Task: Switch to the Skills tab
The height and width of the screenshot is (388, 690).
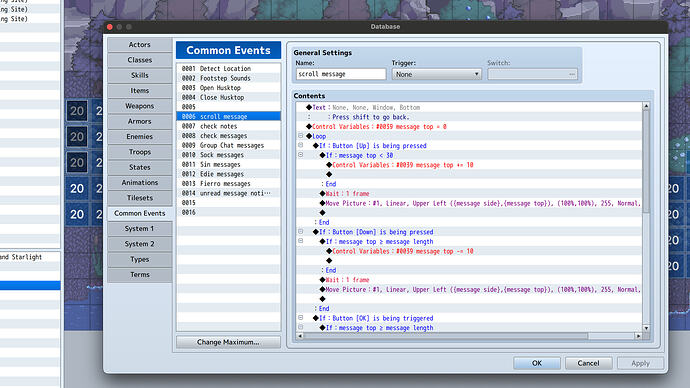Action: (139, 75)
